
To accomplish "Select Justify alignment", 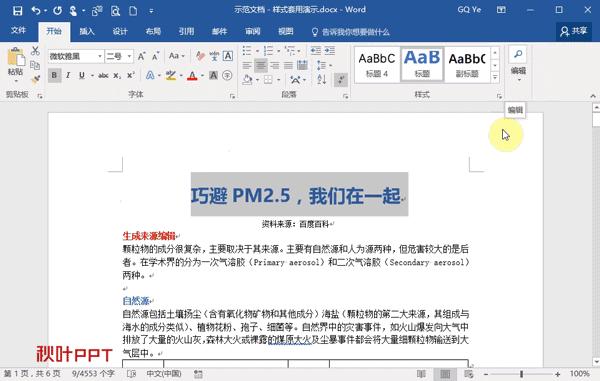I will (289, 65).
